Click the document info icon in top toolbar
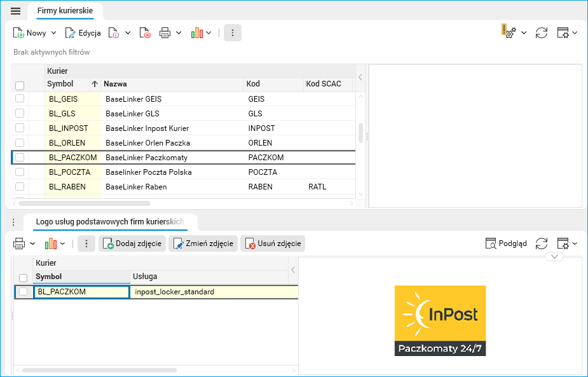588x377 pixels. (114, 33)
